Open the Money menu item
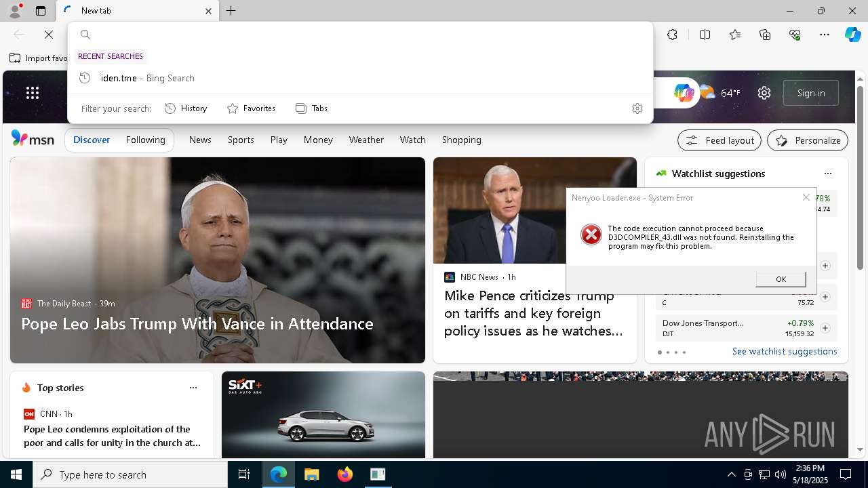 coord(318,140)
